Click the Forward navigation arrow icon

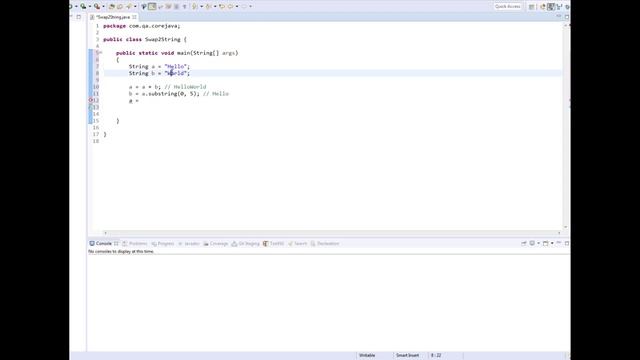(244, 6)
